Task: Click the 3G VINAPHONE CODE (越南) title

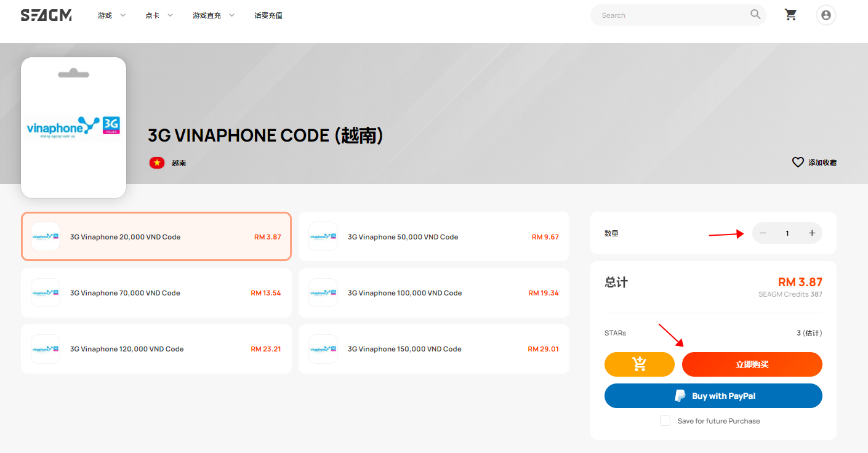Action: click(x=266, y=135)
